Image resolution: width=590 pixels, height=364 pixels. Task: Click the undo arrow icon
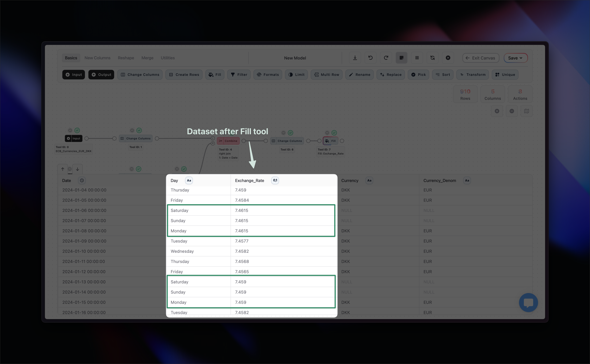pyautogui.click(x=370, y=58)
